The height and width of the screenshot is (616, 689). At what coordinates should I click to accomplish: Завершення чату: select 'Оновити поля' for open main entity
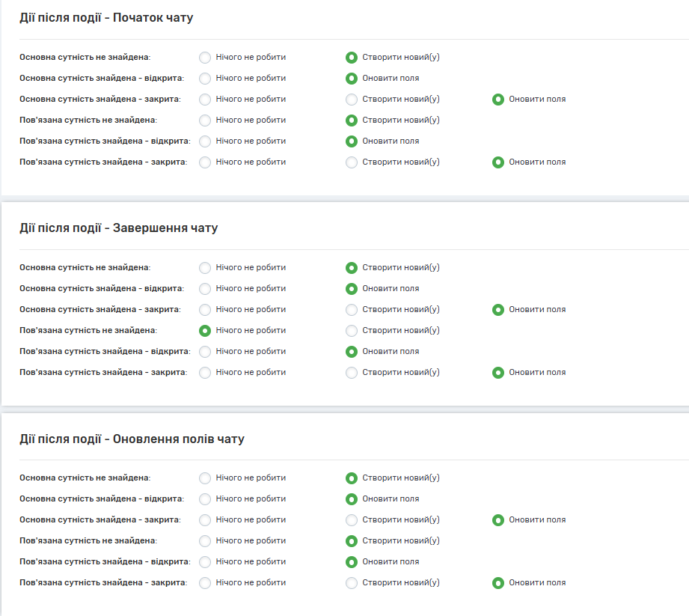(352, 289)
